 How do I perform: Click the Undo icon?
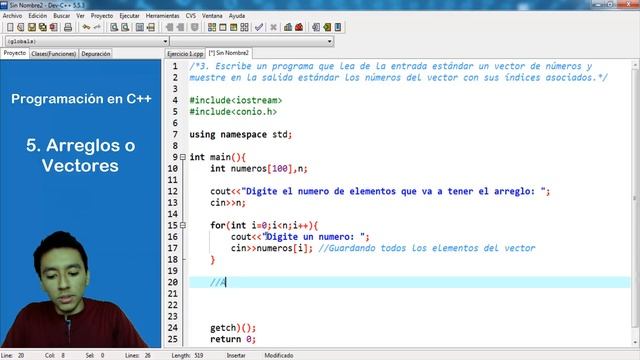pyautogui.click(x=86, y=27)
